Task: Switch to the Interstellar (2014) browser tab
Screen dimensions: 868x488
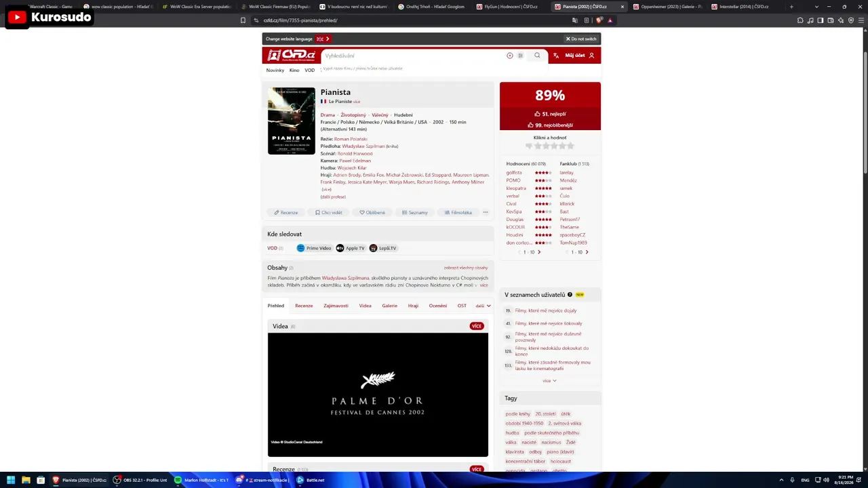Action: coord(745,7)
